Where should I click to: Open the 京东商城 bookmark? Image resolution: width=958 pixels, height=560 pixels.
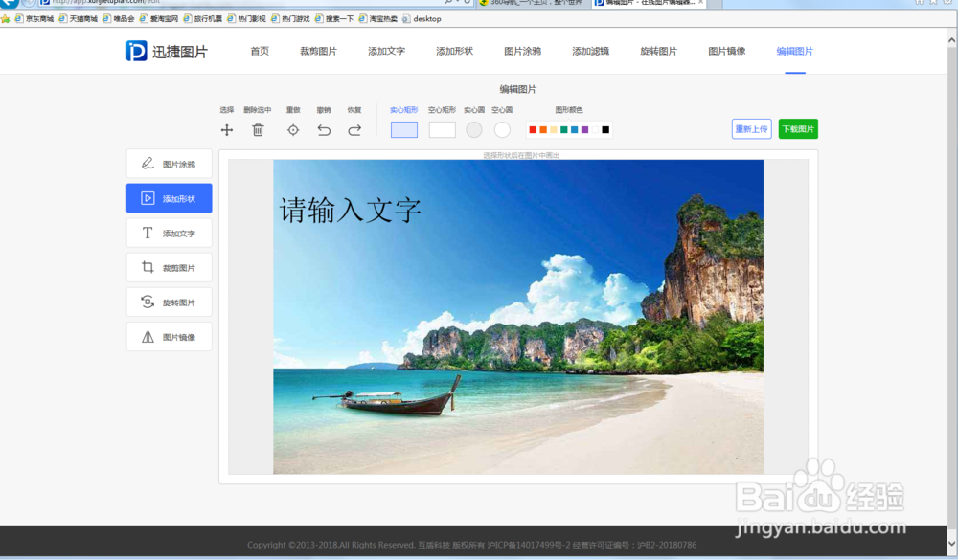click(34, 19)
